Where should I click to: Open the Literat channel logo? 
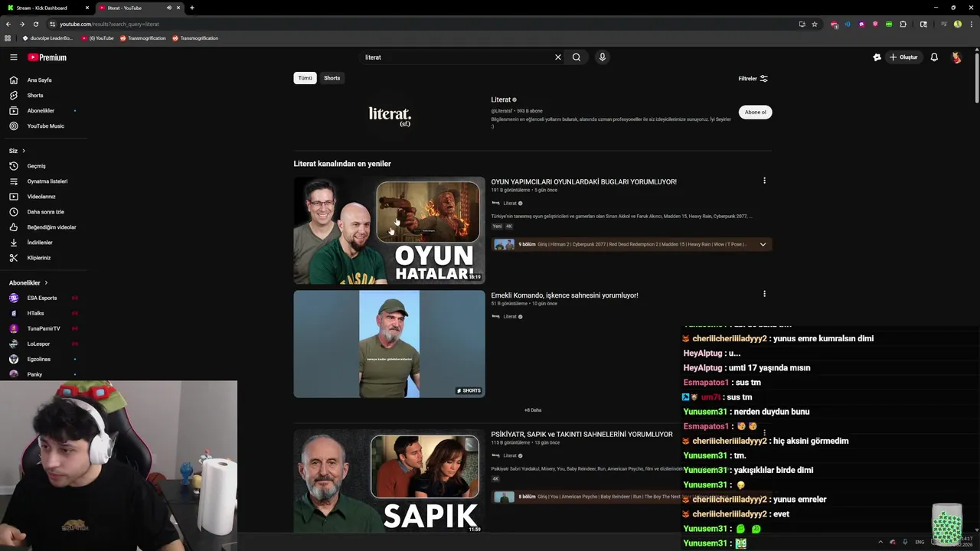tap(390, 116)
